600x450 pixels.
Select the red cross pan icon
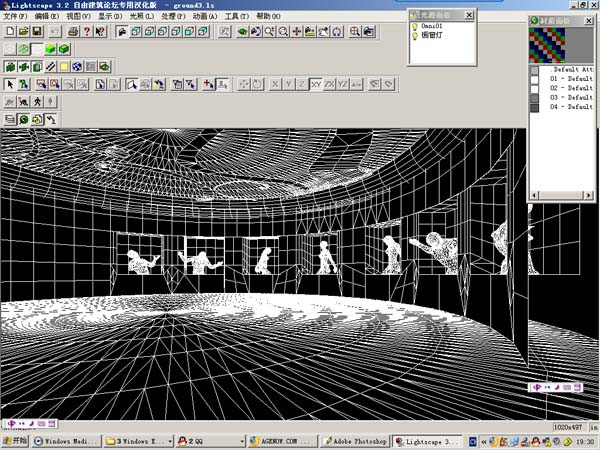(x=297, y=31)
